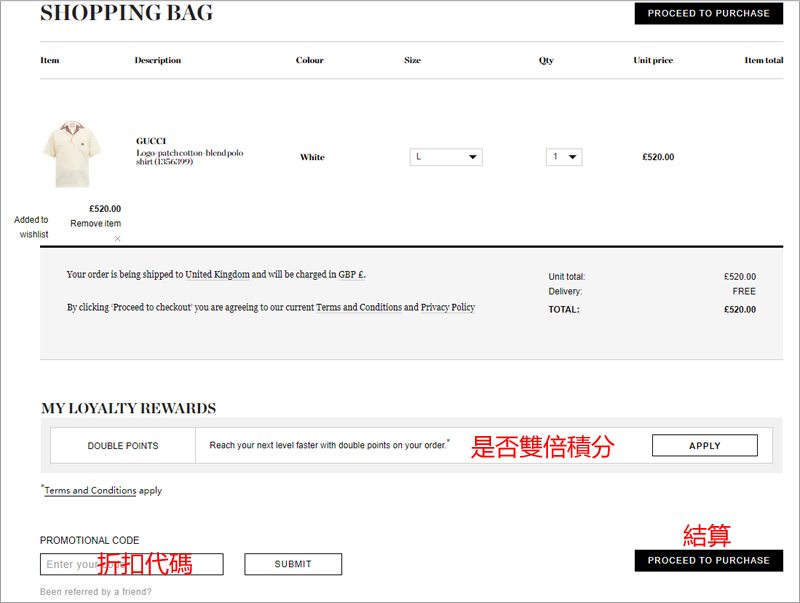The image size is (800, 603).
Task: Submit the promotional code
Action: point(293,565)
